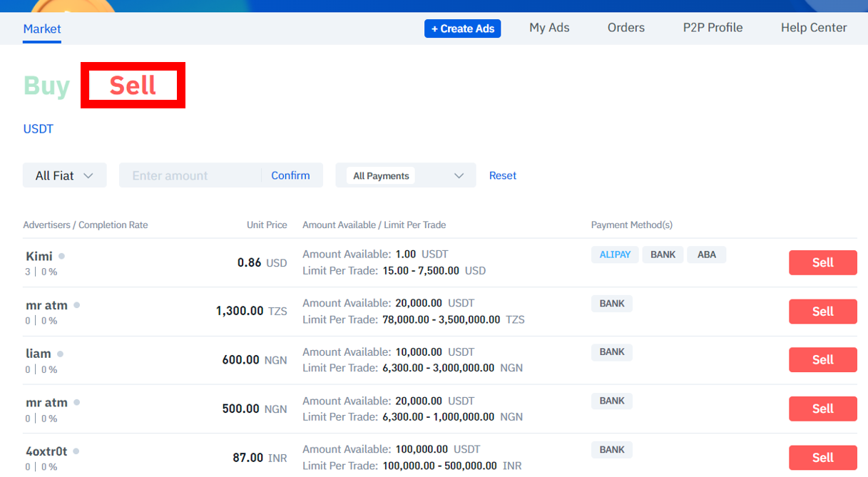This screenshot has width=868, height=477.
Task: Open advertiser 4oxtr0t's profile
Action: tap(46, 451)
